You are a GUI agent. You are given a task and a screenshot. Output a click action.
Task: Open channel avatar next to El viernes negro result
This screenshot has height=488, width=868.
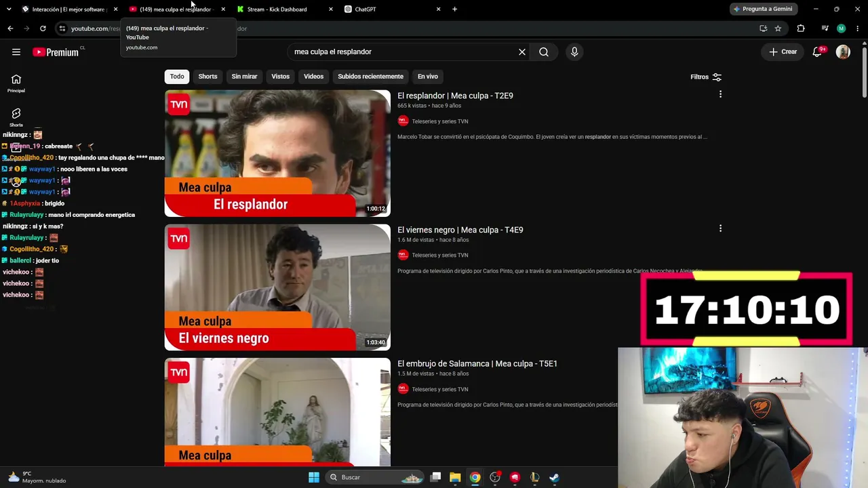[403, 255]
